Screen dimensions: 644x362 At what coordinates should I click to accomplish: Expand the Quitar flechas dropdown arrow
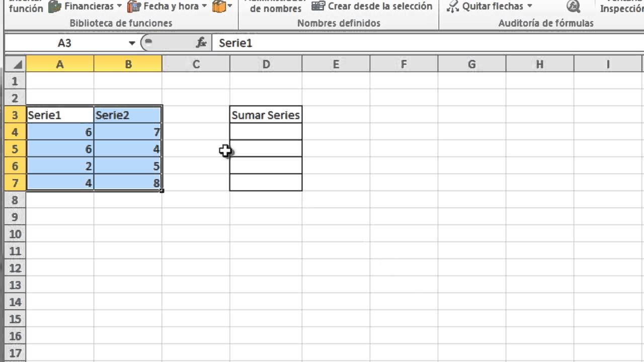point(529,7)
